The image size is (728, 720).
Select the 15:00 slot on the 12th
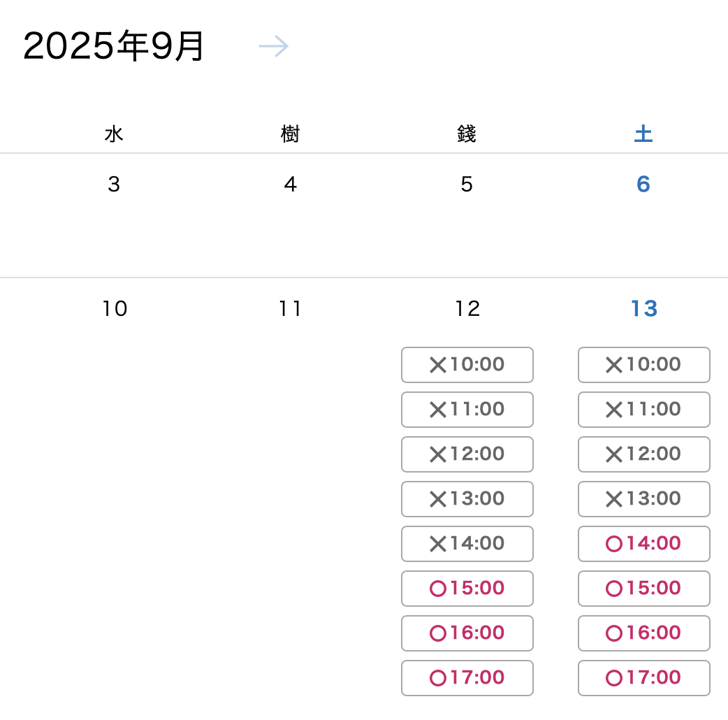467,589
